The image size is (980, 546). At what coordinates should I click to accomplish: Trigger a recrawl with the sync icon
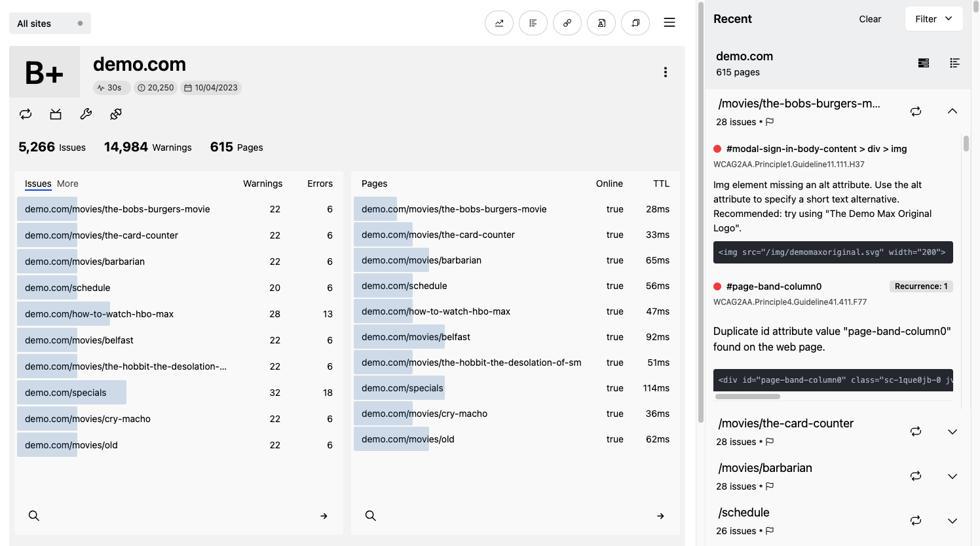pos(26,114)
